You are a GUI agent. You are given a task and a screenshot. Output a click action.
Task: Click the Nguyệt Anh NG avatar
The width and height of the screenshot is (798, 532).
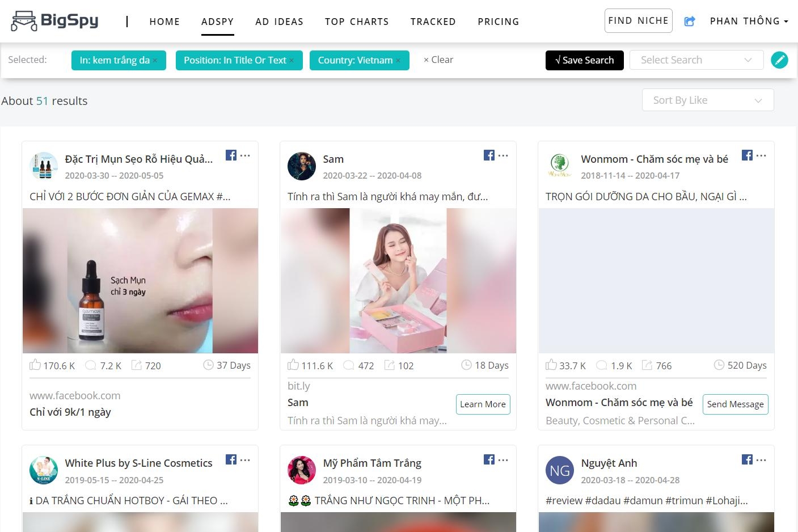(560, 471)
